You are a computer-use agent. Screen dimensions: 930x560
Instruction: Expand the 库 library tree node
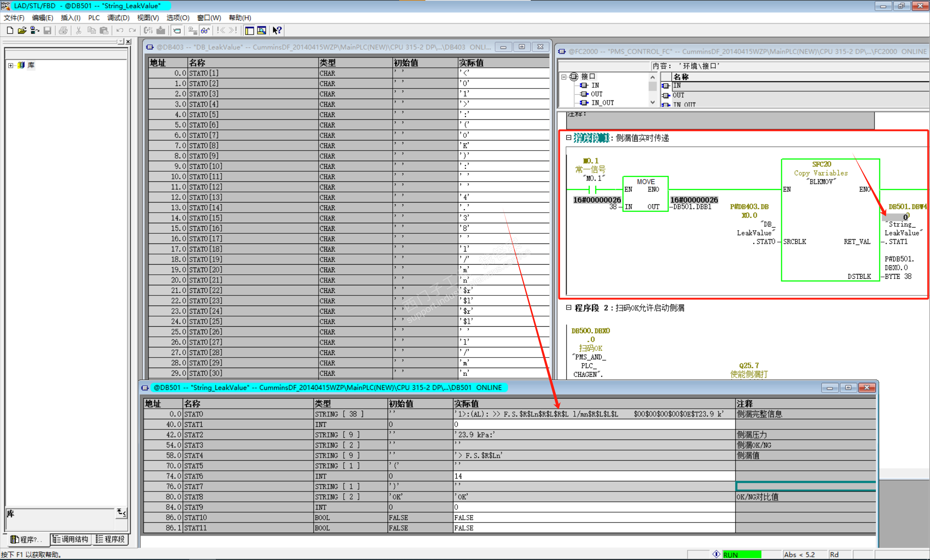pos(11,65)
